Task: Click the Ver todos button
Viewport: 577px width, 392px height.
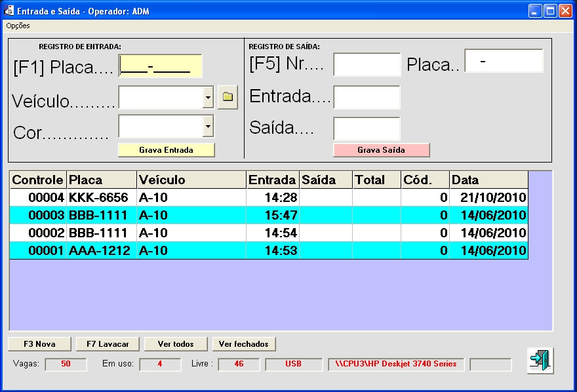Action: [175, 344]
